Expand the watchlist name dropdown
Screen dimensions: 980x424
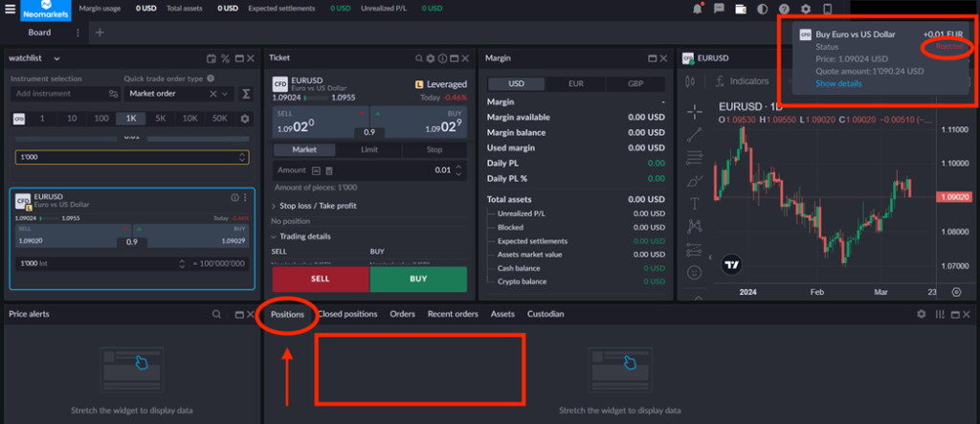[57, 58]
